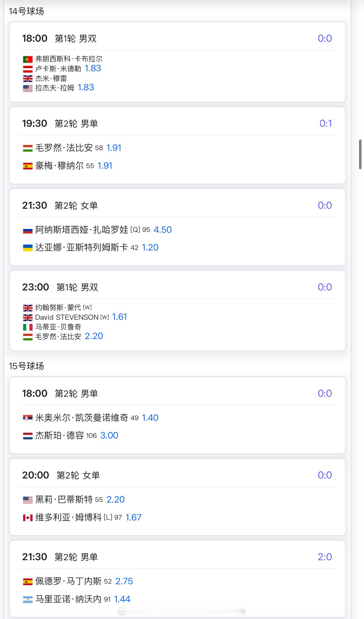Image resolution: width=364 pixels, height=619 pixels.
Task: Click Ukraine flag beside 达亚娜·亚斯特列姆斯卡
Action: 28,248
